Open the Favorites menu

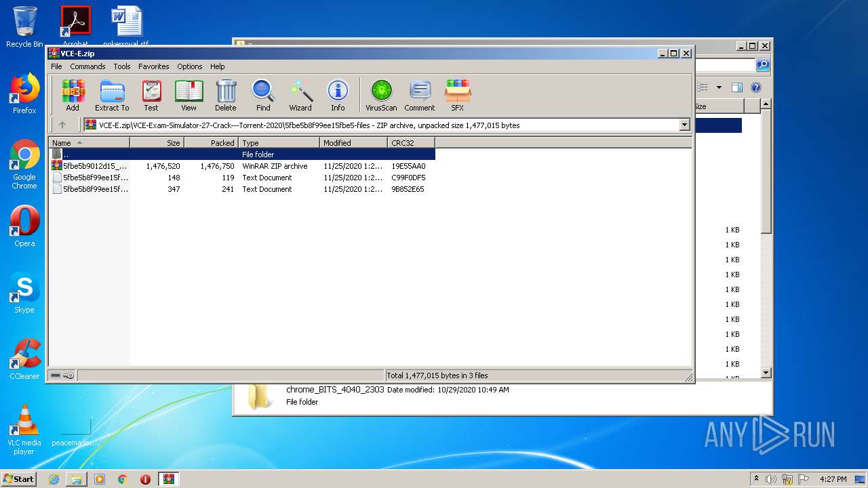coord(153,66)
